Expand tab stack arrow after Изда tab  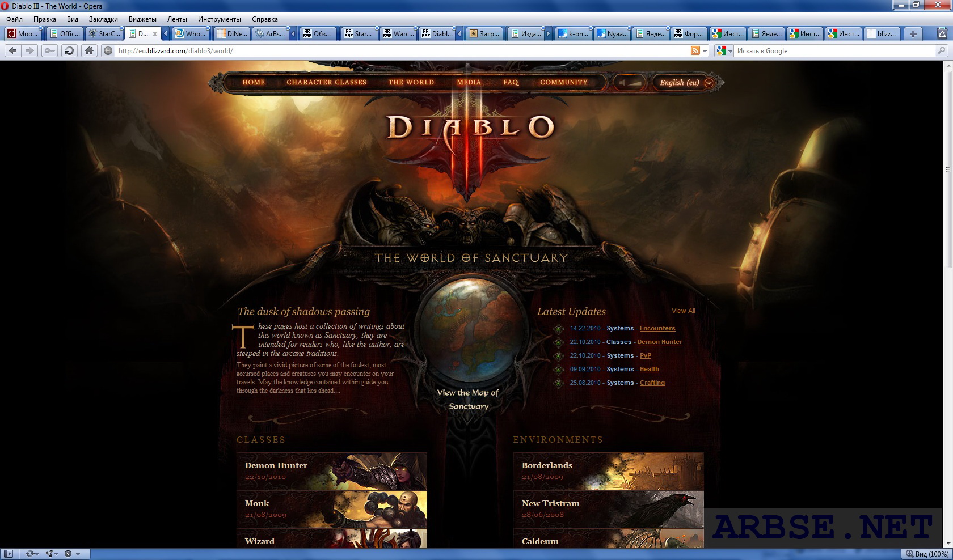point(548,34)
